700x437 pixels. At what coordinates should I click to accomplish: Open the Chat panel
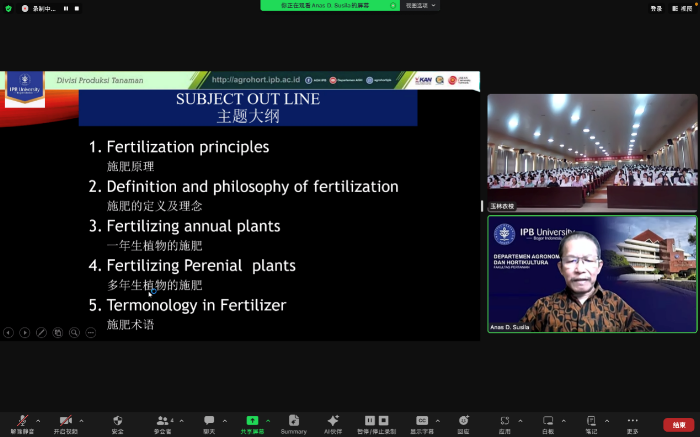[x=209, y=422]
